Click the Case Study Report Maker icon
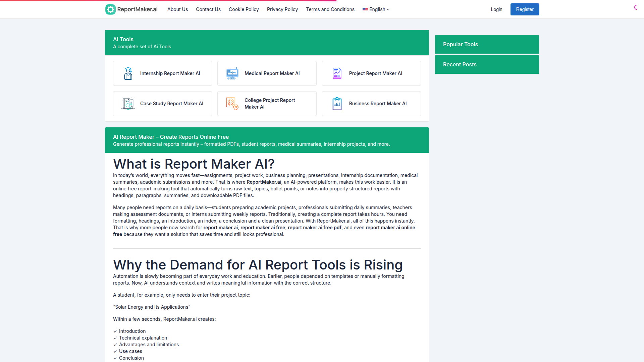This screenshot has height=362, width=644. point(128,104)
